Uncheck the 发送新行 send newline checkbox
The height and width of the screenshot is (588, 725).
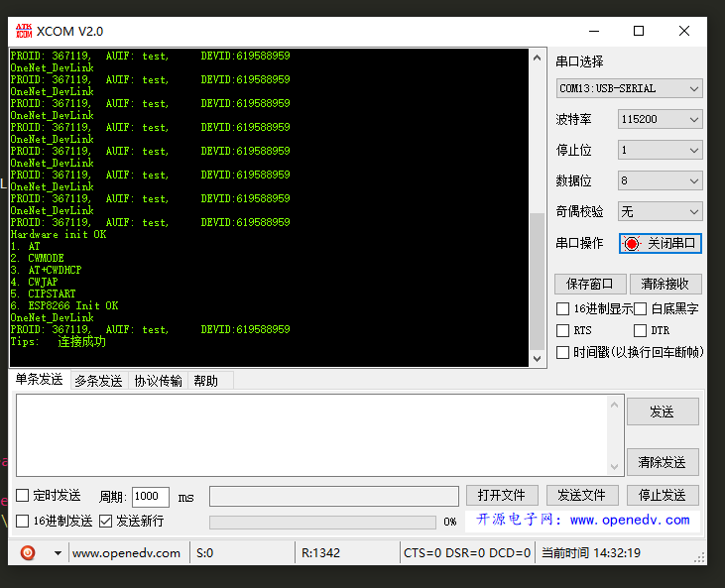(x=105, y=522)
